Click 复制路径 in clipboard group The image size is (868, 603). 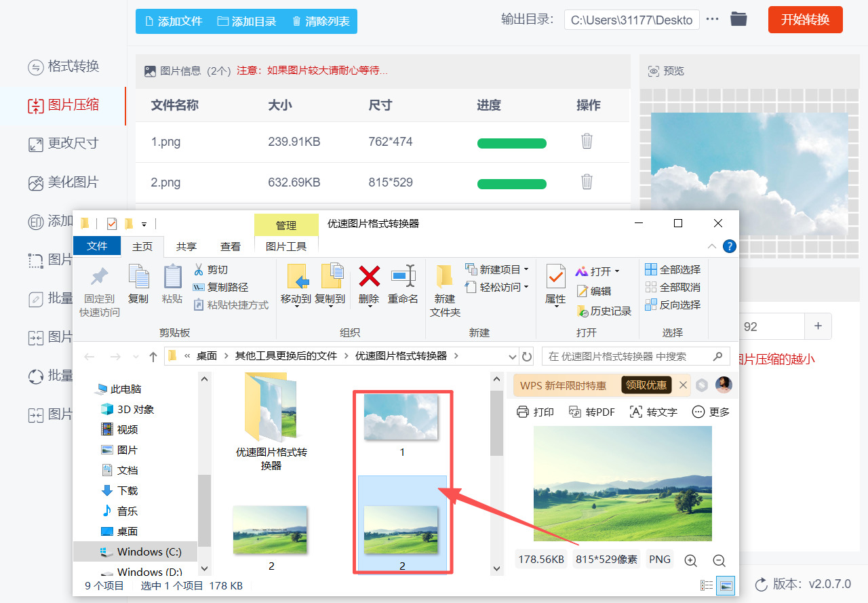(220, 288)
